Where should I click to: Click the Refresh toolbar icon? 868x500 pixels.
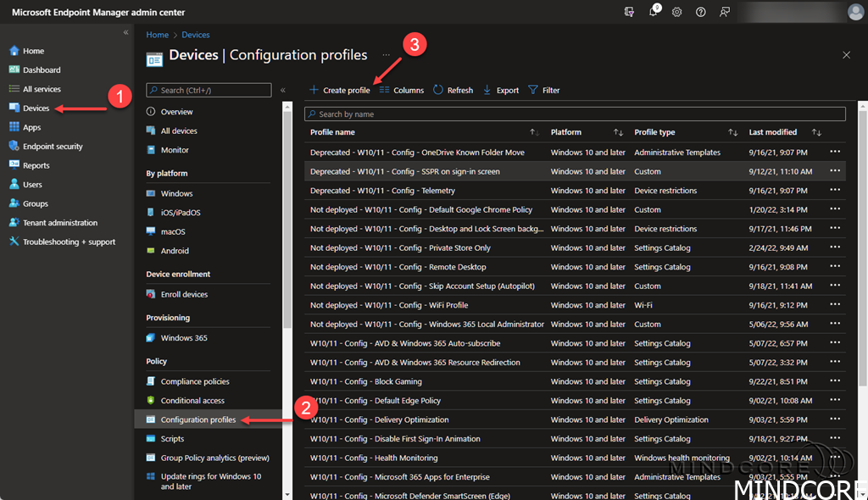tap(453, 90)
